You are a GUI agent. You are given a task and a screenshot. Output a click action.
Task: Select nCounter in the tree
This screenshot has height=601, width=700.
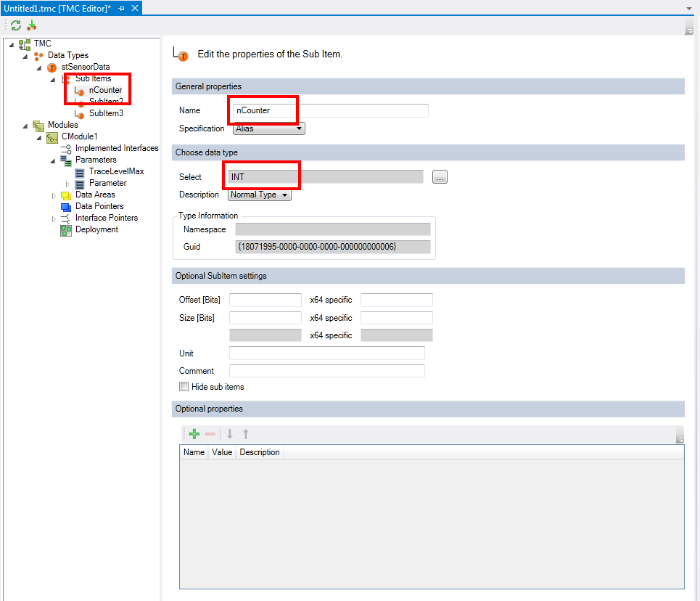[x=105, y=90]
